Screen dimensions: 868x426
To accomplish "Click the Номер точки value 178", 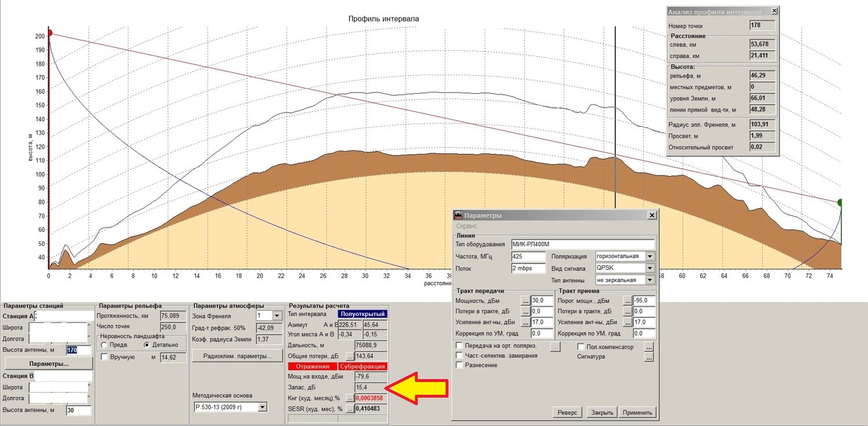I will 763,25.
